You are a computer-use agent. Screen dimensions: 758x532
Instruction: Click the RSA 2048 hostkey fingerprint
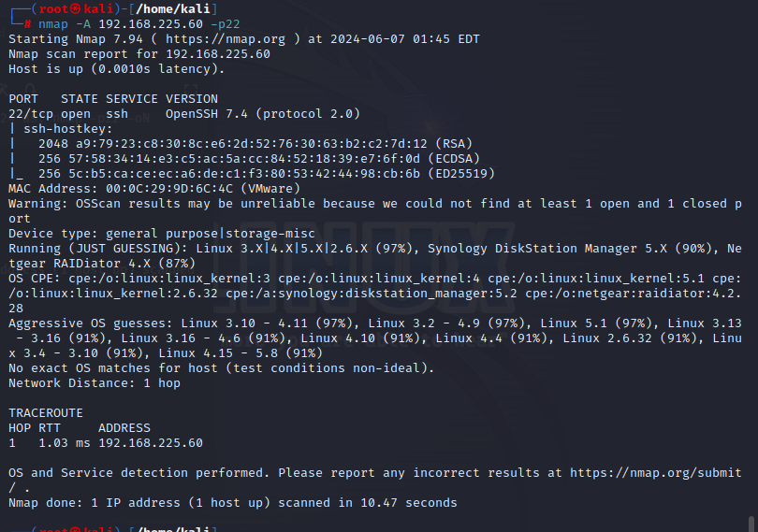255,144
